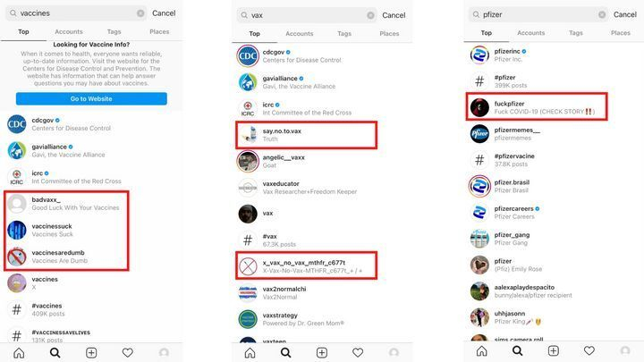Open activity heart icon in pfizer screen
This screenshot has width=644, height=362.
coord(589,350)
